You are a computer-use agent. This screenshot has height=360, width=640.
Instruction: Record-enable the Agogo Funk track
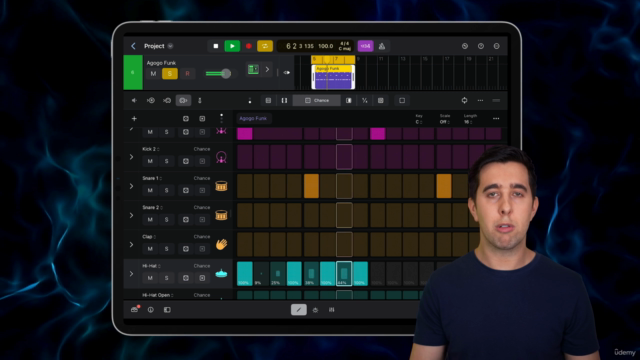pyautogui.click(x=187, y=73)
